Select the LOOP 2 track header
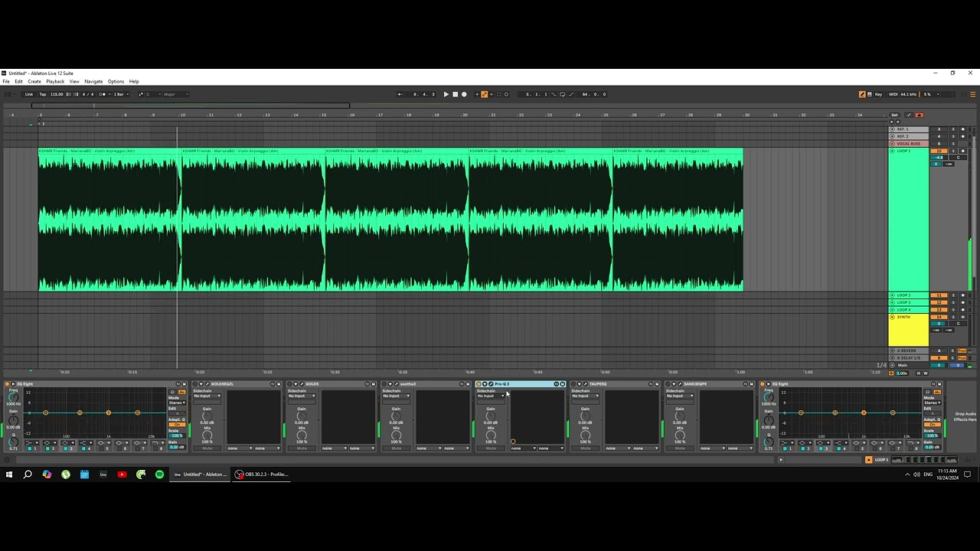The image size is (980, 551). pyautogui.click(x=909, y=295)
